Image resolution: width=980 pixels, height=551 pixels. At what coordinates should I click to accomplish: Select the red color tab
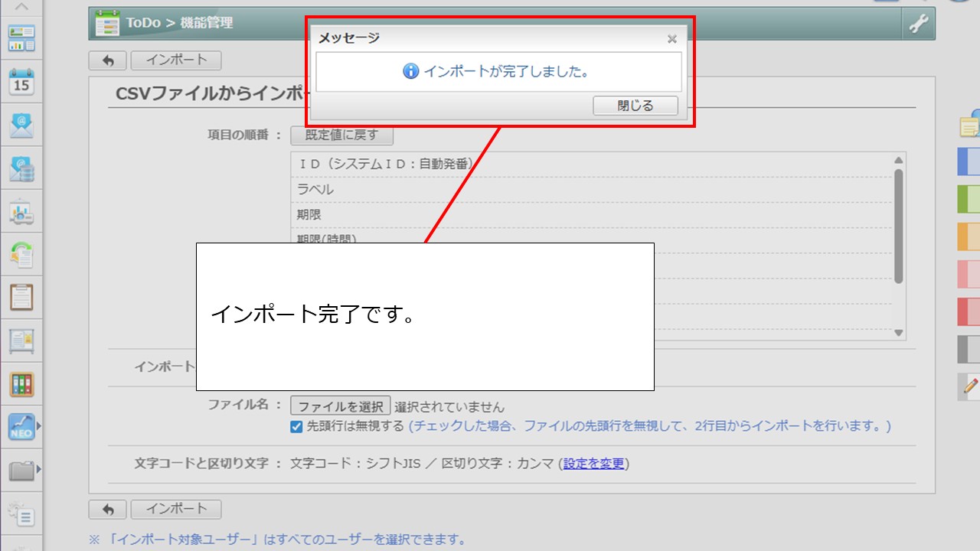point(969,311)
